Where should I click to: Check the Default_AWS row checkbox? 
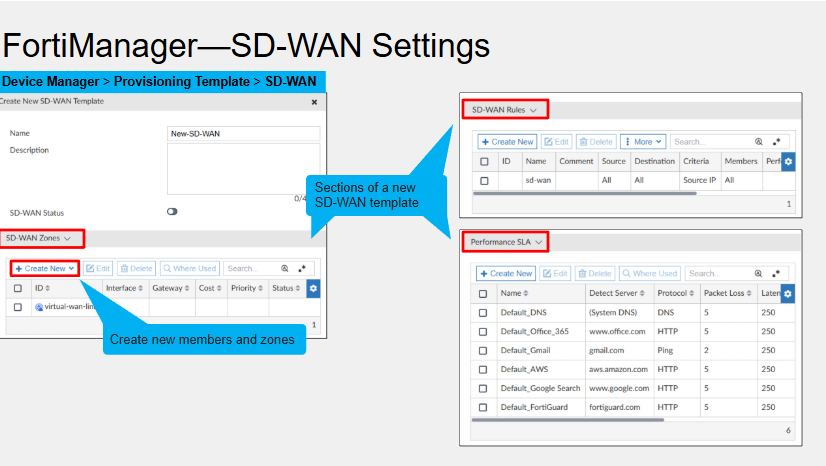[483, 370]
